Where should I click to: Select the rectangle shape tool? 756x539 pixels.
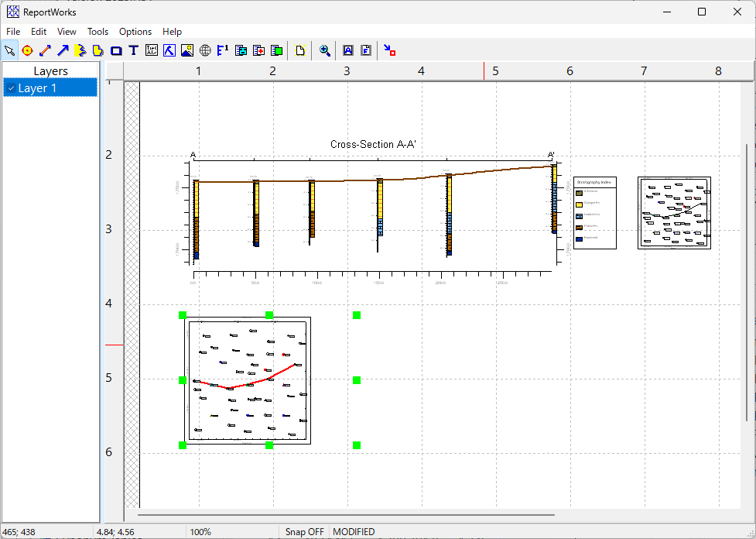pyautogui.click(x=116, y=50)
